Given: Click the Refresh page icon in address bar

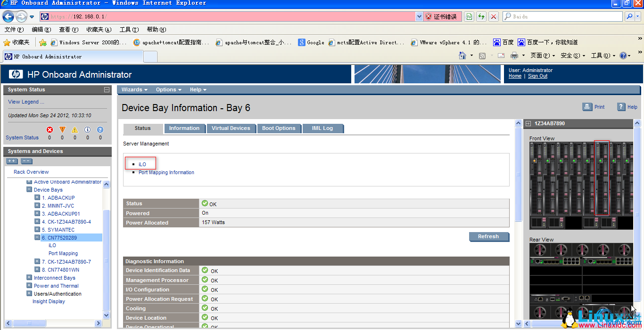Looking at the screenshot, I should pos(481,16).
